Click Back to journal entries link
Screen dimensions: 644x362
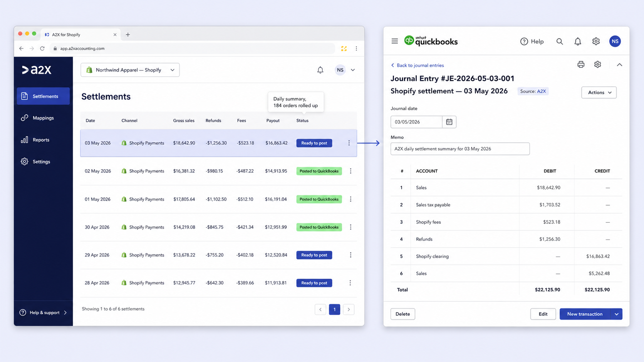(x=417, y=65)
